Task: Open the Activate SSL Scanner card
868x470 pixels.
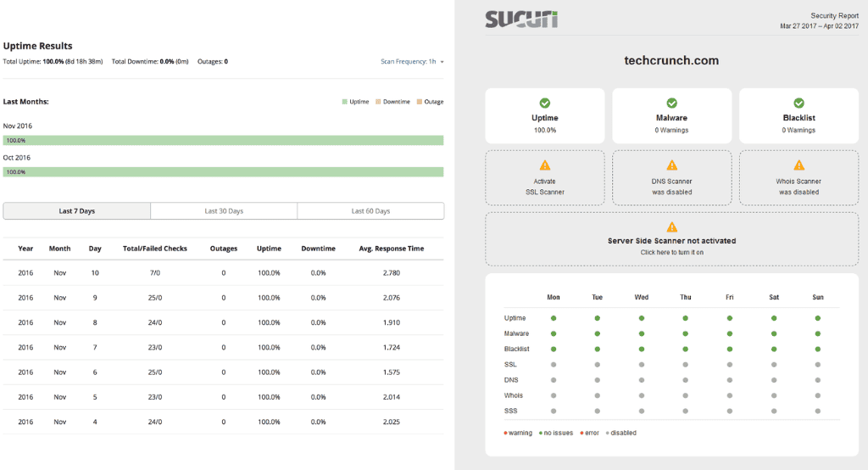Action: click(x=545, y=178)
